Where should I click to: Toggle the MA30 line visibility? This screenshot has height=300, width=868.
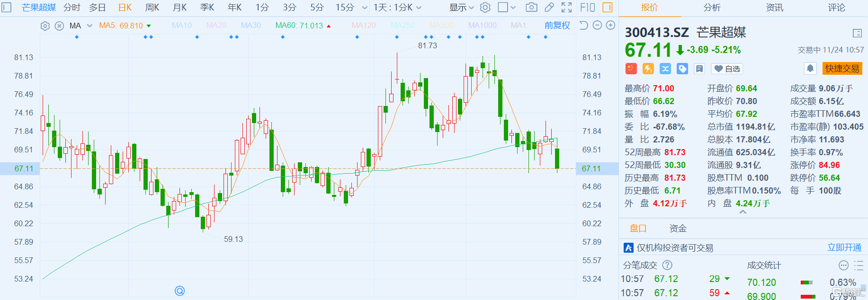[x=252, y=26]
